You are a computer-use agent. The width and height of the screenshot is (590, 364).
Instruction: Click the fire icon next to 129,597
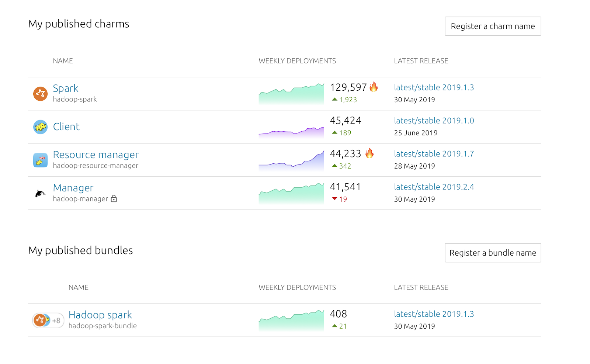[374, 87]
